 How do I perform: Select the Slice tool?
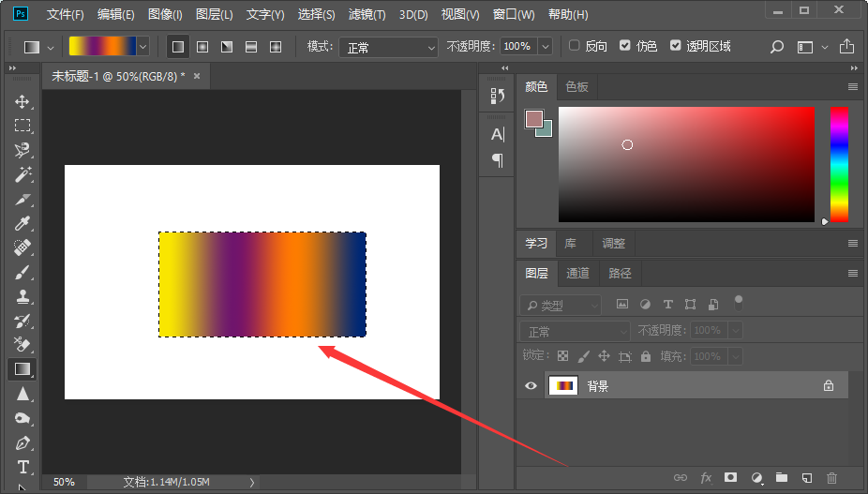point(22,199)
